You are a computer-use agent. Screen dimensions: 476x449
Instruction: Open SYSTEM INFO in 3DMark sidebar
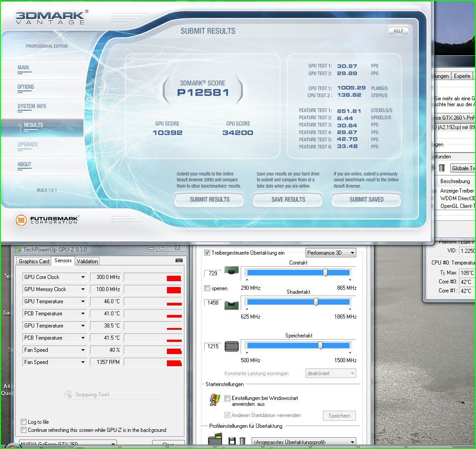click(32, 106)
